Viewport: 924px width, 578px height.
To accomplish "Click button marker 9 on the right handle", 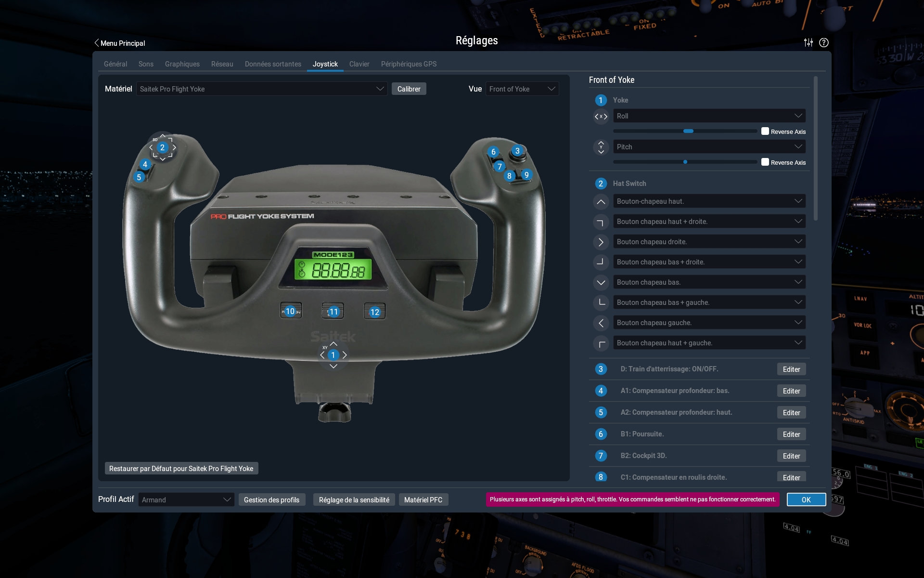I will point(526,175).
